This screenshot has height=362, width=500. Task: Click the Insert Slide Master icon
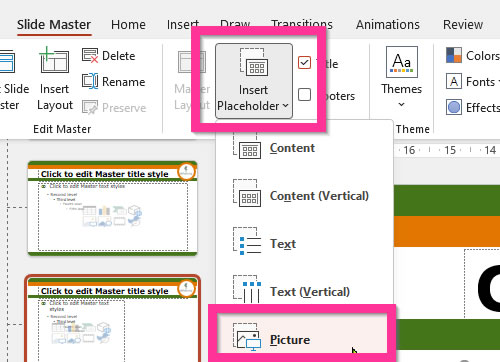click(x=7, y=62)
